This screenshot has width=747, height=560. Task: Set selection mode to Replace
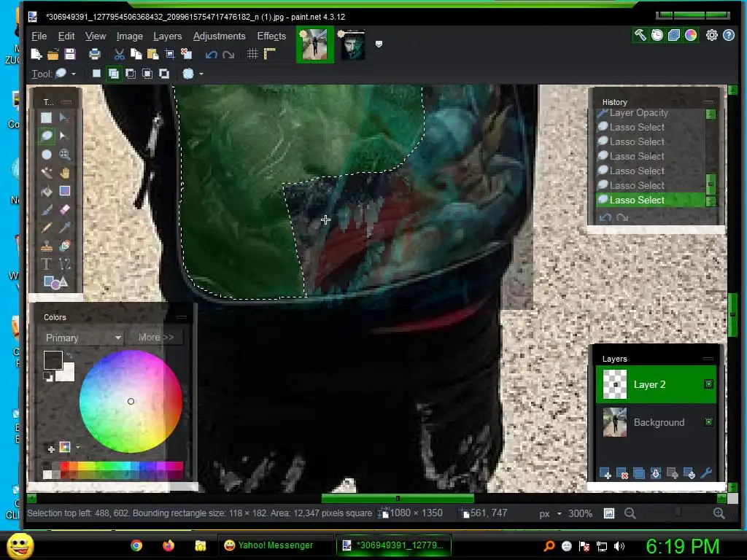coord(97,74)
